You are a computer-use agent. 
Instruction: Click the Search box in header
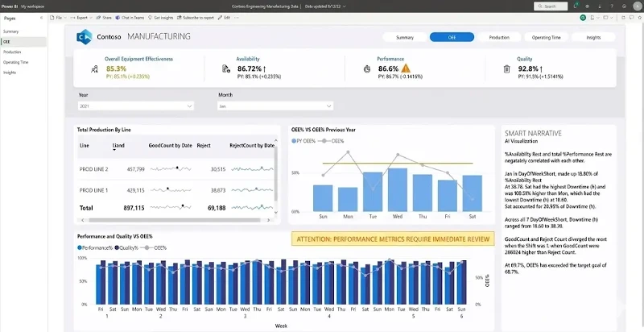551,6
